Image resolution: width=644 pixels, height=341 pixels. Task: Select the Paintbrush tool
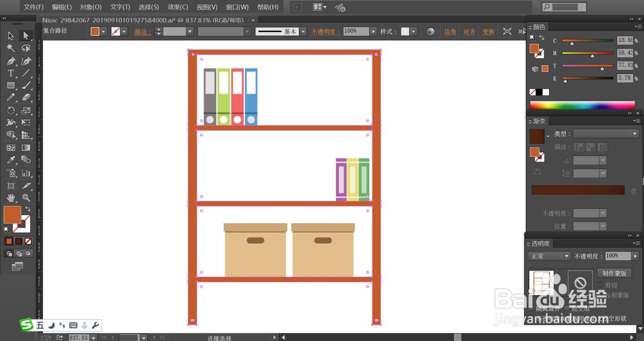26,86
